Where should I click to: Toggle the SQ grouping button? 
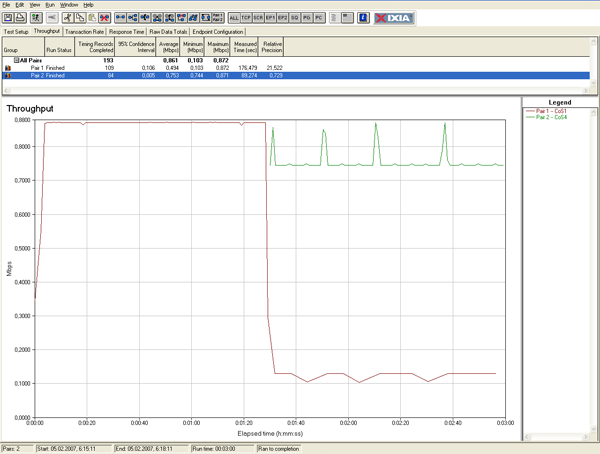tap(295, 18)
